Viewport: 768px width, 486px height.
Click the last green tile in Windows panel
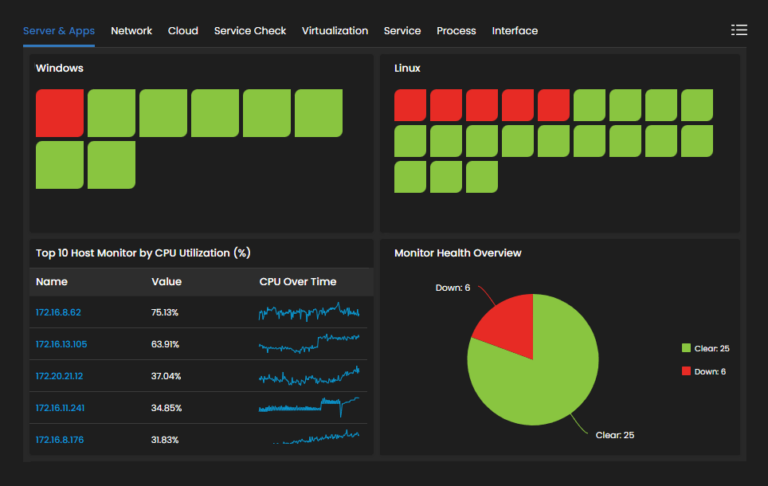(x=111, y=165)
